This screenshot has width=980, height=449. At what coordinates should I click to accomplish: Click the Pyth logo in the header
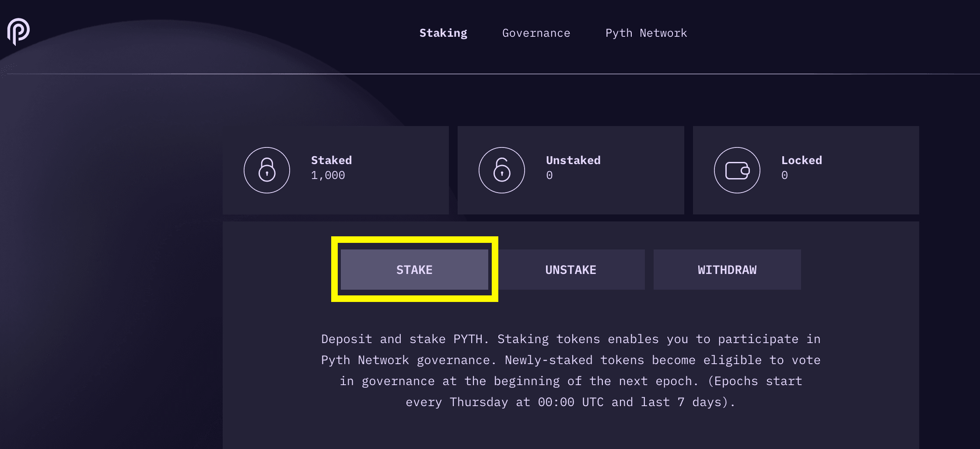pos(18,32)
